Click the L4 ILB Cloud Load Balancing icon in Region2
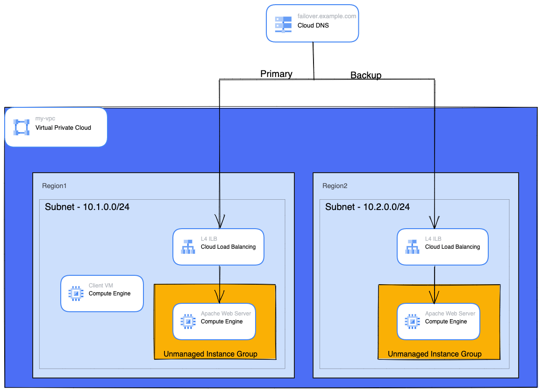Screen dimensions: 542x392 (413, 246)
